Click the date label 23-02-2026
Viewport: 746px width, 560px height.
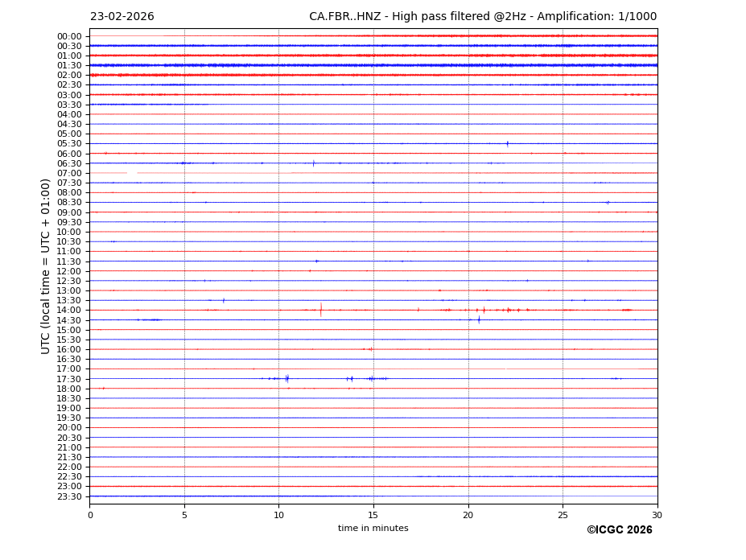[x=122, y=17]
